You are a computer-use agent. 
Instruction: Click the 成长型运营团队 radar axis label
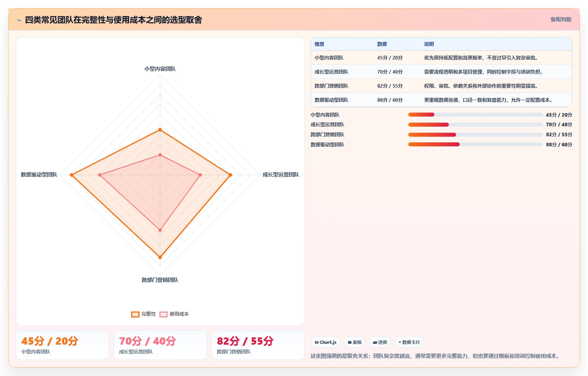tap(281, 175)
